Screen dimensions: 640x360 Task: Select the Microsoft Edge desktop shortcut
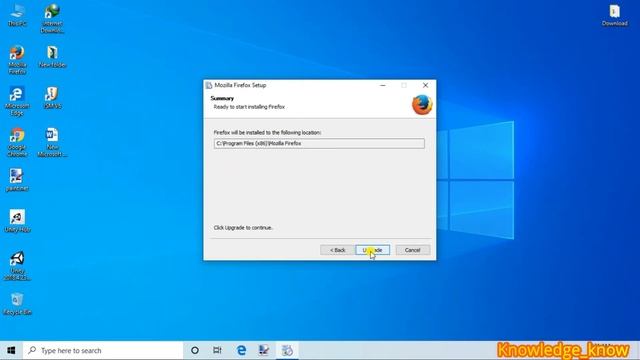[17, 101]
